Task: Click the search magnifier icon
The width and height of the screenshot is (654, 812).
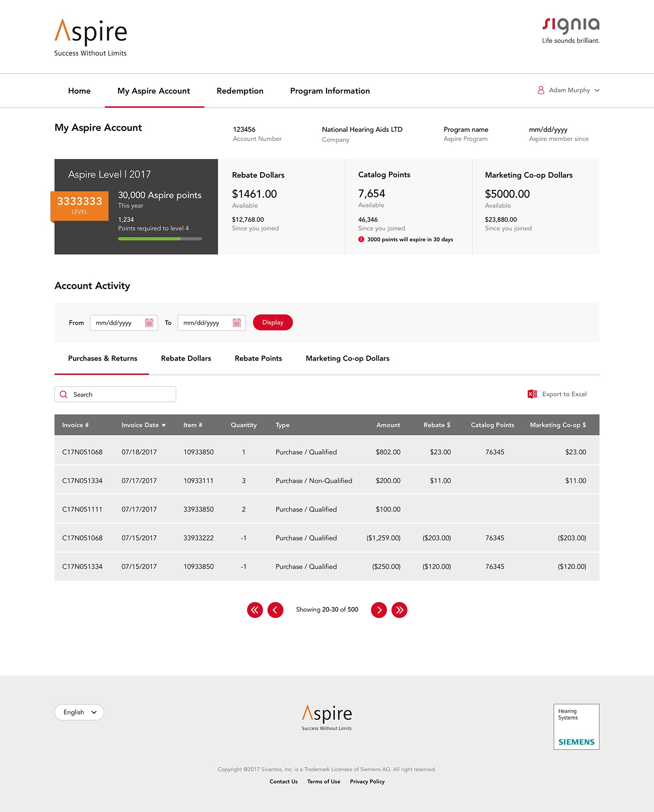Action: (64, 394)
